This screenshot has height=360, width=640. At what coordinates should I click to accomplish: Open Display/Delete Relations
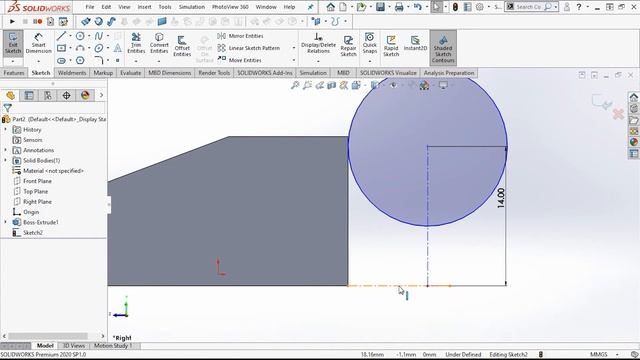coord(318,43)
